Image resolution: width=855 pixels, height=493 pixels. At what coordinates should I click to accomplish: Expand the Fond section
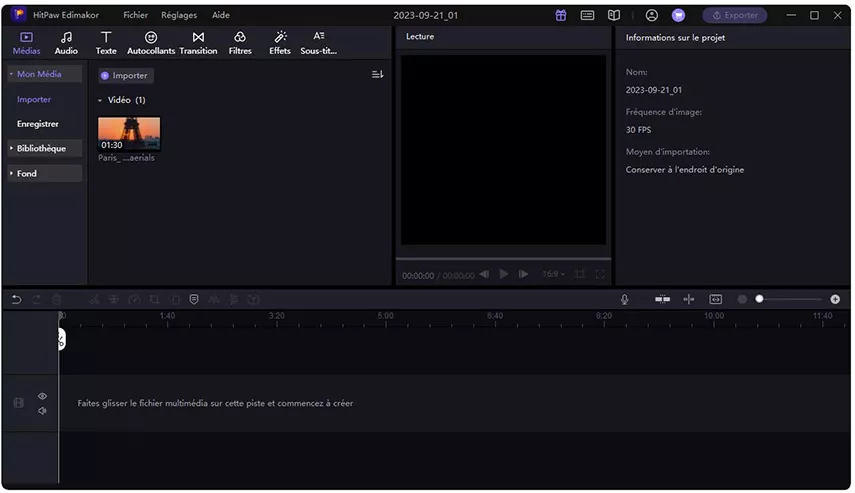point(44,173)
